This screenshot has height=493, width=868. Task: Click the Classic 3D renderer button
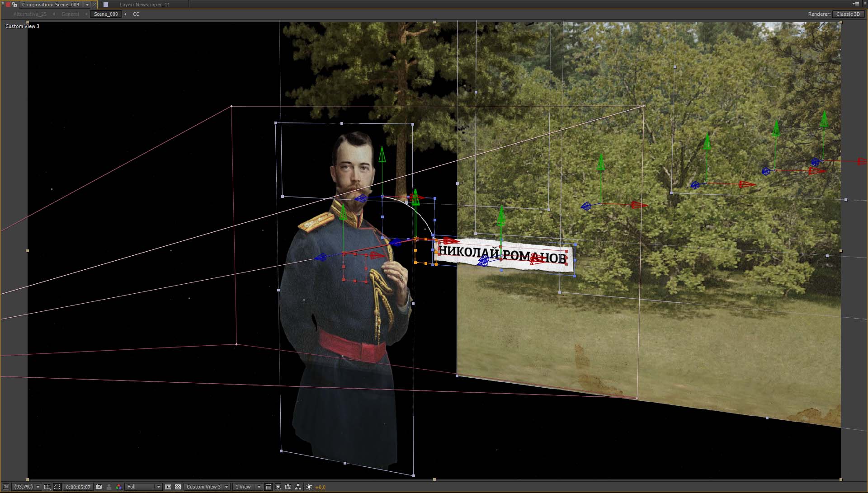[x=848, y=14]
